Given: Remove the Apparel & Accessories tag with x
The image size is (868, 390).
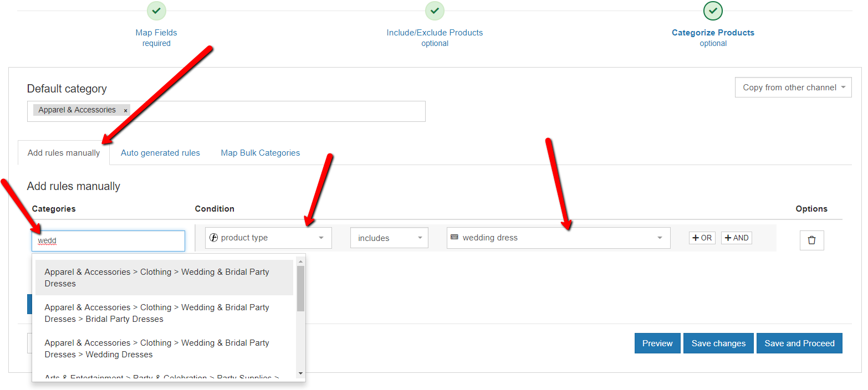Looking at the screenshot, I should [x=125, y=110].
